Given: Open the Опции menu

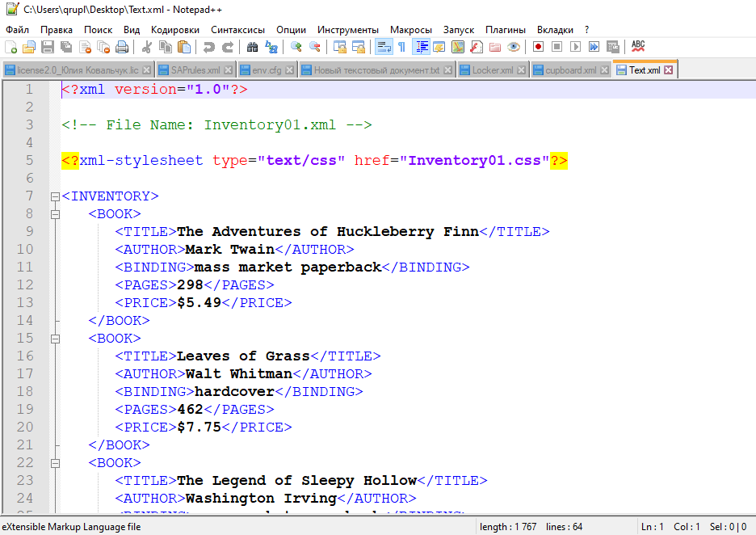Looking at the screenshot, I should 292,30.
